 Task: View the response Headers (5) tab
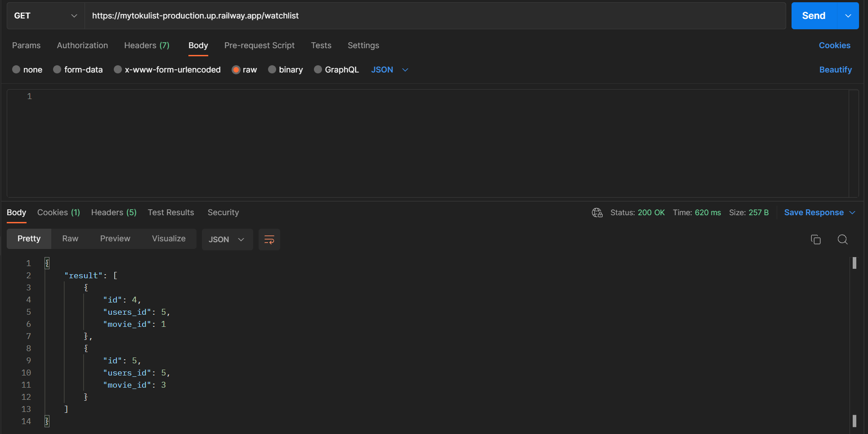pyautogui.click(x=114, y=212)
